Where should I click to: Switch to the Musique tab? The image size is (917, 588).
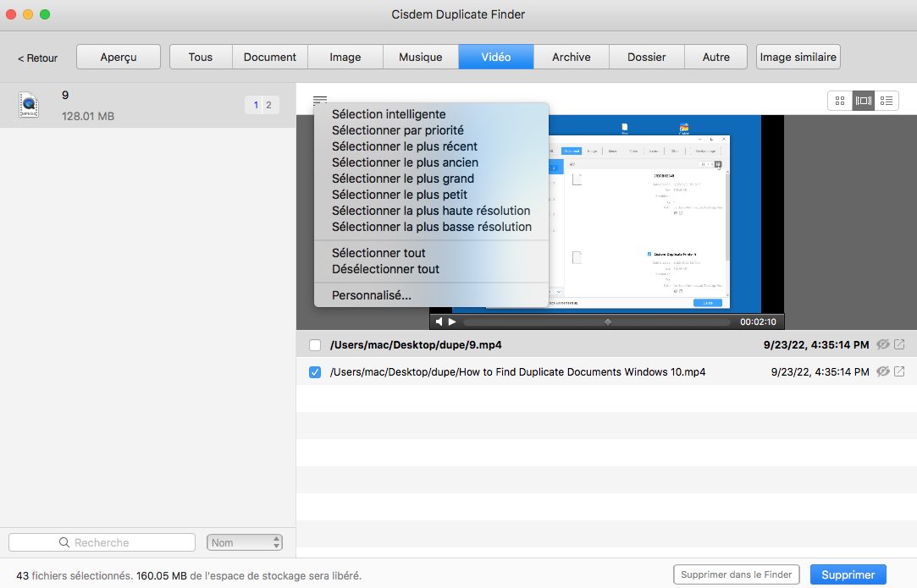pyautogui.click(x=421, y=57)
